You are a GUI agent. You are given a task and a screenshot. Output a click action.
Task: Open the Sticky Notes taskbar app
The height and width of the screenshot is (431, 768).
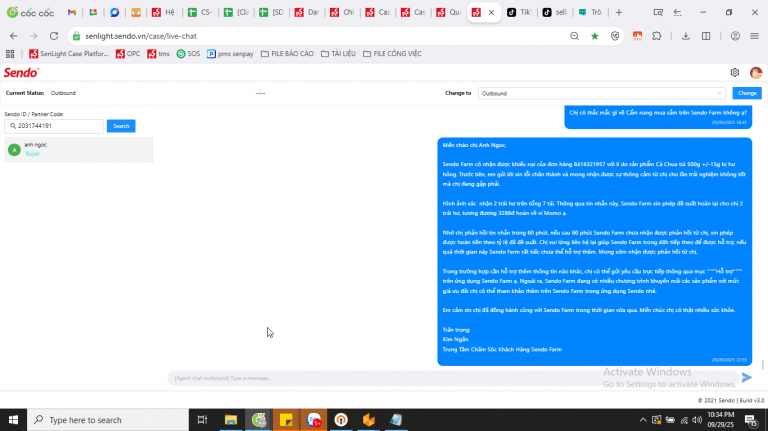coord(286,420)
